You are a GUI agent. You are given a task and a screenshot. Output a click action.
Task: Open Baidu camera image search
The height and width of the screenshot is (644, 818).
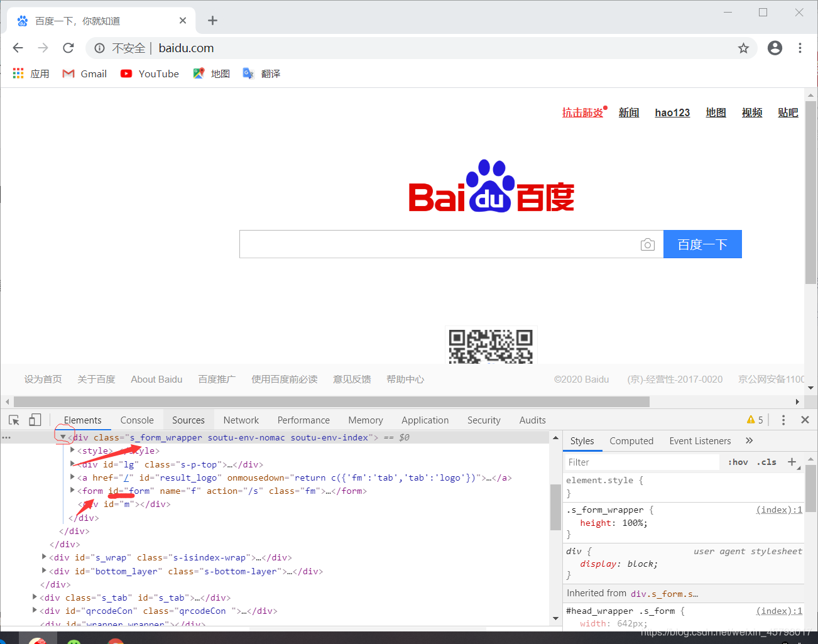pos(648,244)
